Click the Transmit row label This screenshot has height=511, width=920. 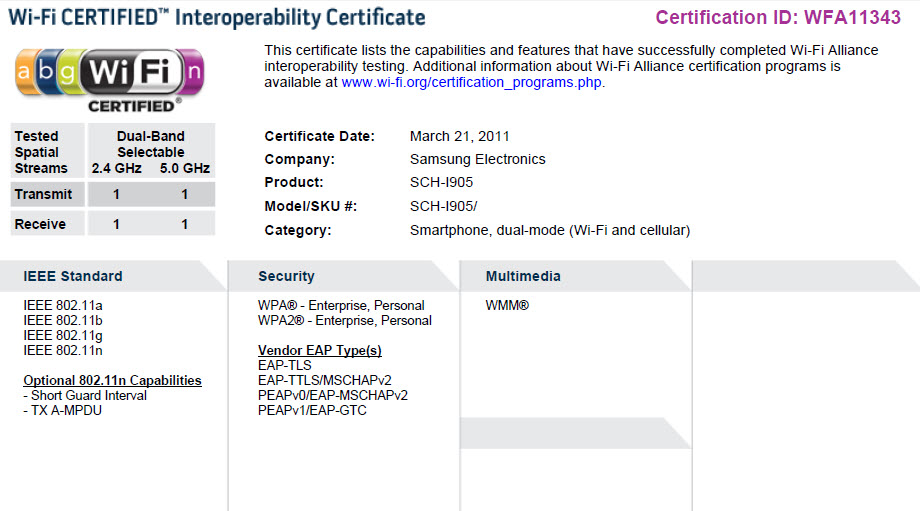tap(40, 194)
